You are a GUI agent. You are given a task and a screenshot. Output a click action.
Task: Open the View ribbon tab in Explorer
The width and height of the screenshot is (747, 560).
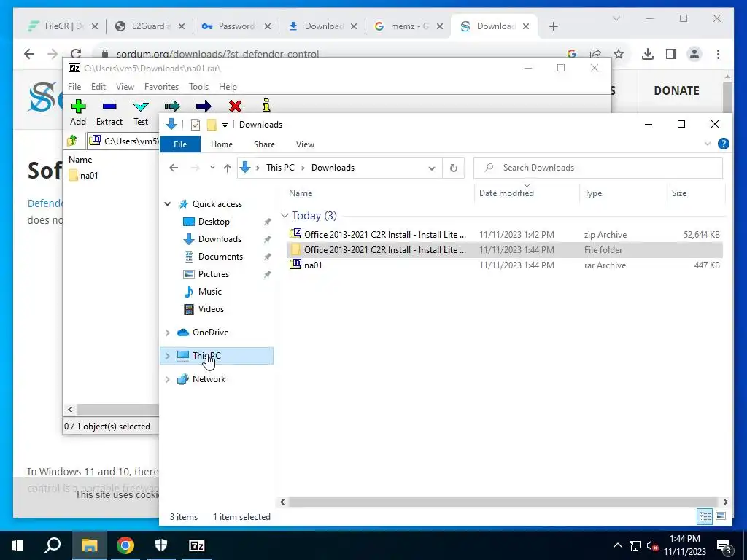[x=305, y=144]
